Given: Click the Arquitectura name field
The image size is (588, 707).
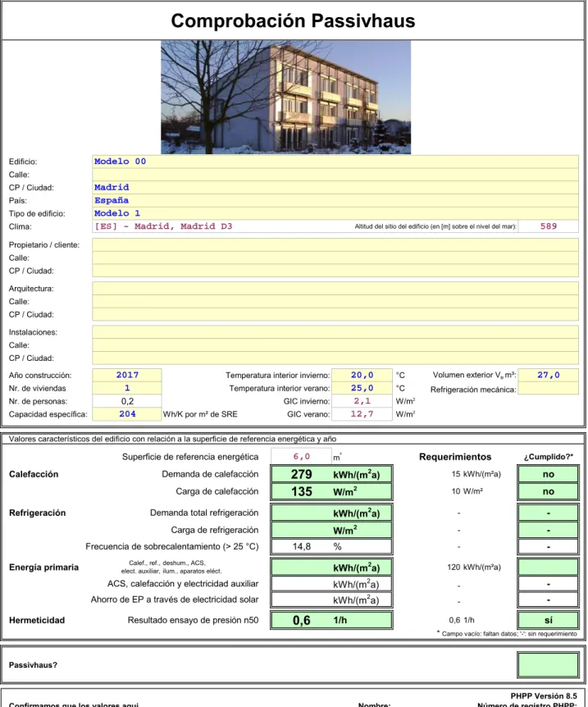Looking at the screenshot, I should pos(335,289).
